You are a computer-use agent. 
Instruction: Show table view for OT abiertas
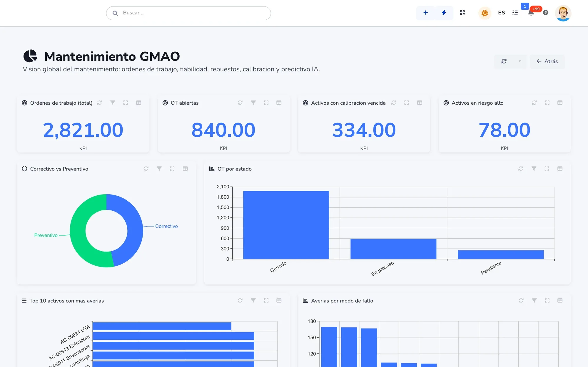tap(279, 103)
